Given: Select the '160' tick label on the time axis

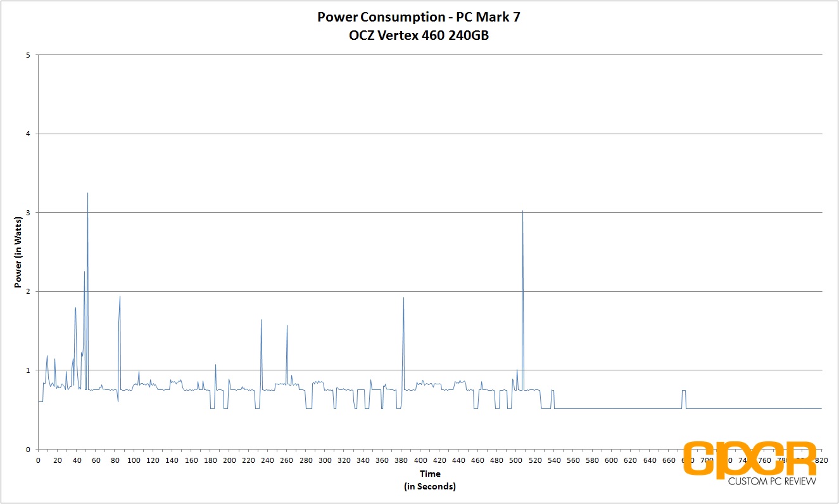Looking at the screenshot, I should point(191,460).
